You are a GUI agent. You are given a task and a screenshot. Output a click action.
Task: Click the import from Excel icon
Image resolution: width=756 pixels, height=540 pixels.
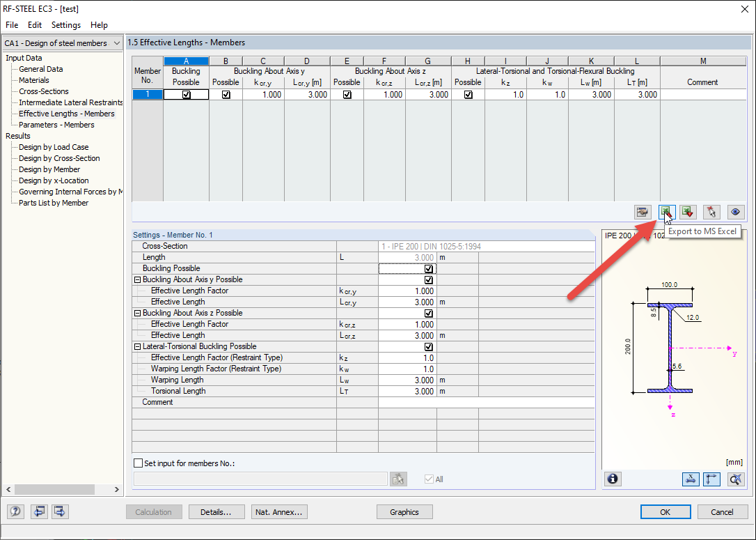pos(688,212)
